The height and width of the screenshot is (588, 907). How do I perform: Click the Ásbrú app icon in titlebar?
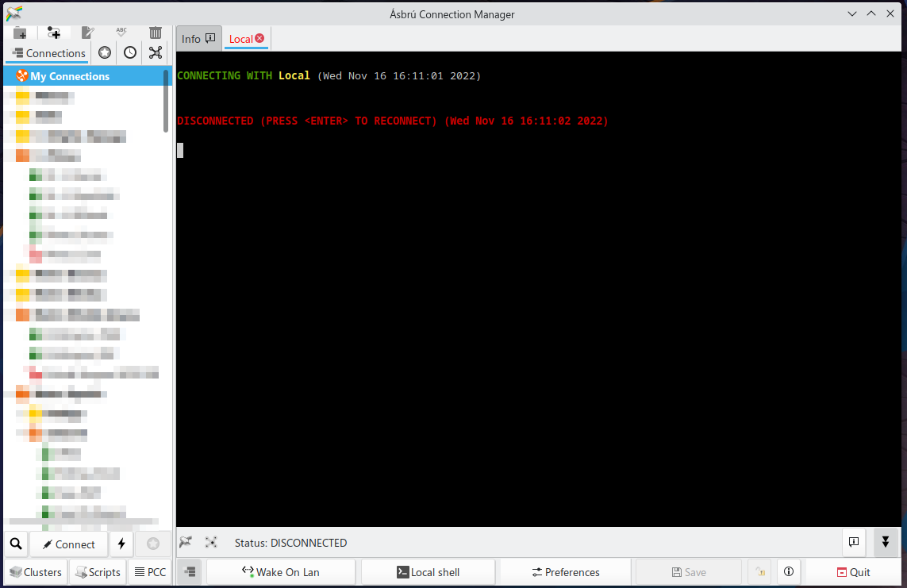tap(13, 13)
